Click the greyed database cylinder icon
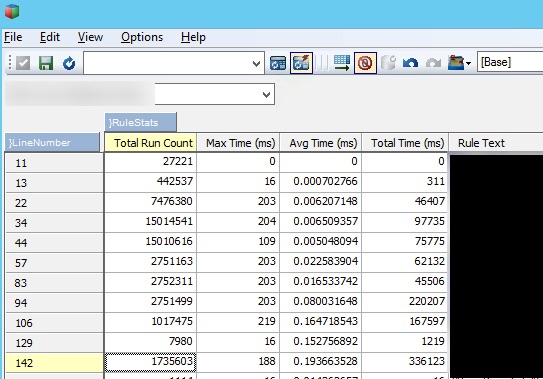This screenshot has width=543, height=379. [388, 63]
